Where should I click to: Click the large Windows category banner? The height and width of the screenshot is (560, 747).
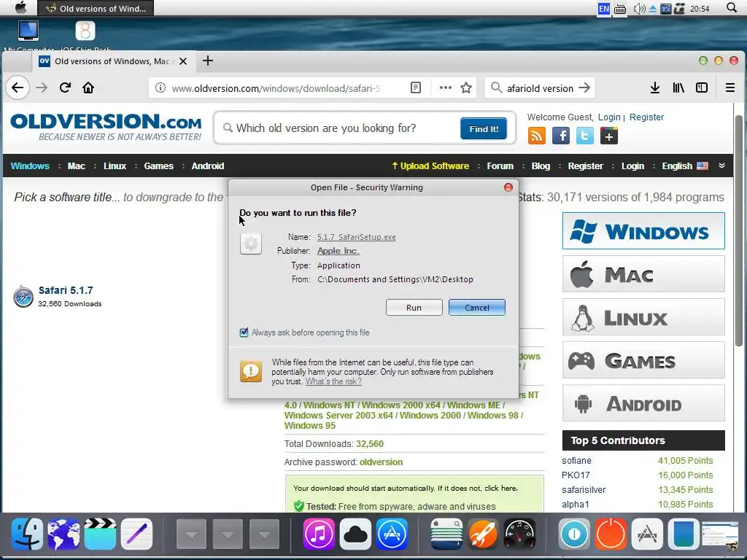coord(643,231)
